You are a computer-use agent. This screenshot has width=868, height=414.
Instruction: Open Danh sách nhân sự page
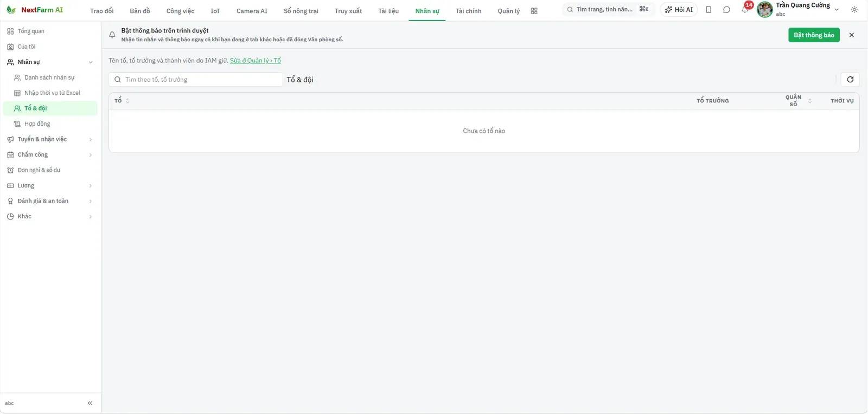[x=50, y=77]
